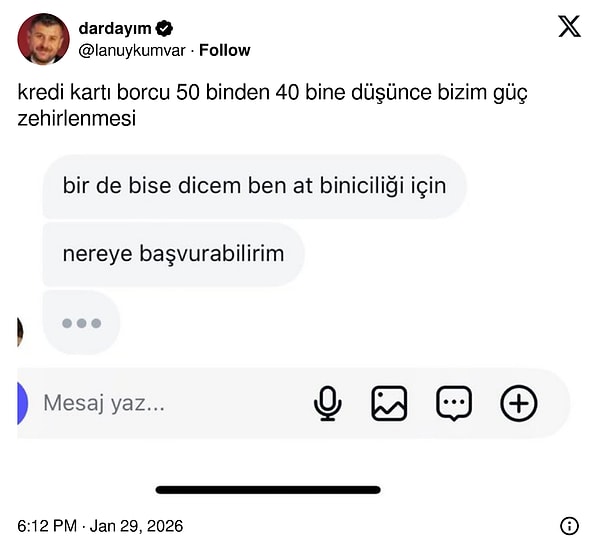This screenshot has width=600, height=556.
Task: Open the 6:12 PM · Jan 29, 2026 timestamp
Action: (100, 526)
